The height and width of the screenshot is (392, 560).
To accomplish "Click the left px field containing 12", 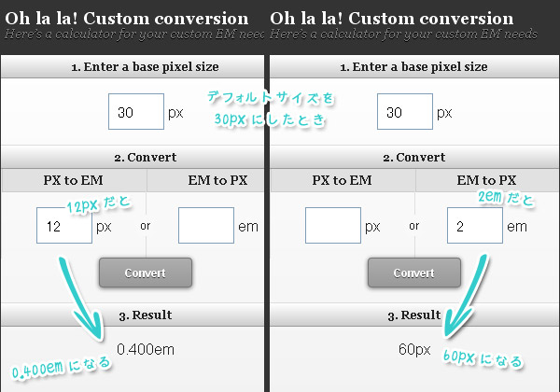I will (64, 225).
